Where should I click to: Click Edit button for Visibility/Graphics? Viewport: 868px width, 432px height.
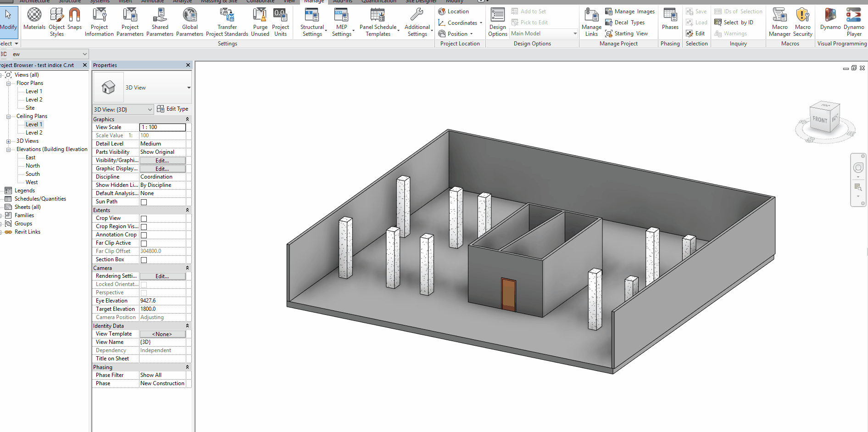[162, 161]
